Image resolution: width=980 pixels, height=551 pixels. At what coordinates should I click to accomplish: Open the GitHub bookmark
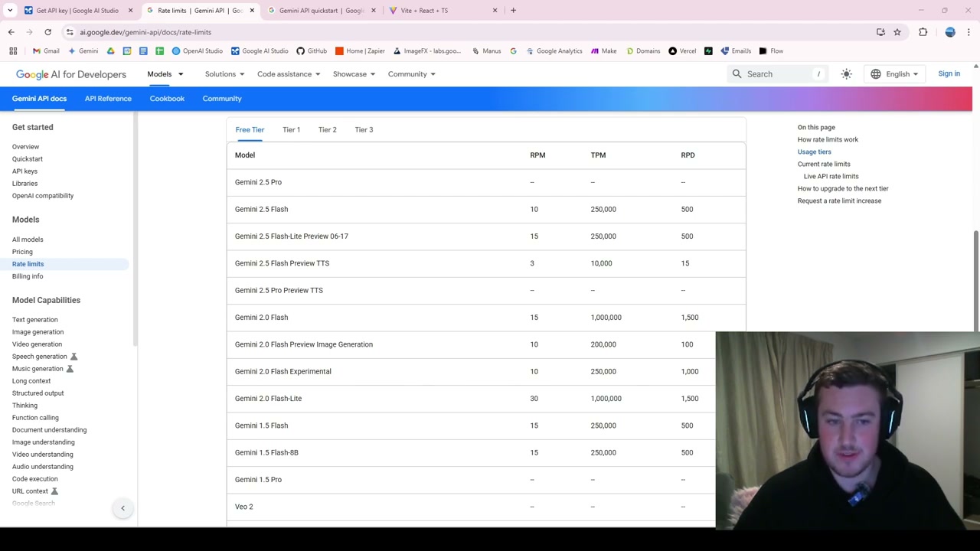point(312,51)
